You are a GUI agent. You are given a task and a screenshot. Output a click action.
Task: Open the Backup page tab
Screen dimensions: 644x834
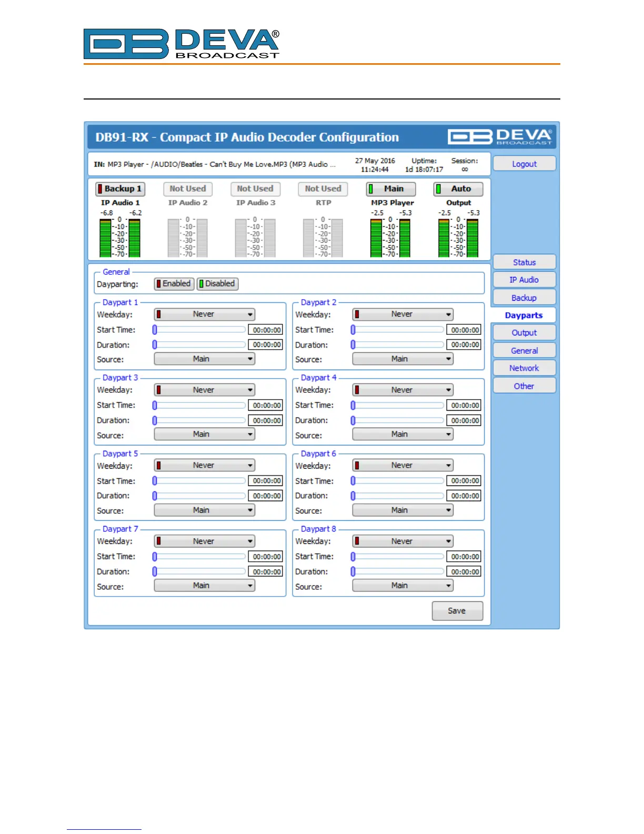(x=524, y=298)
